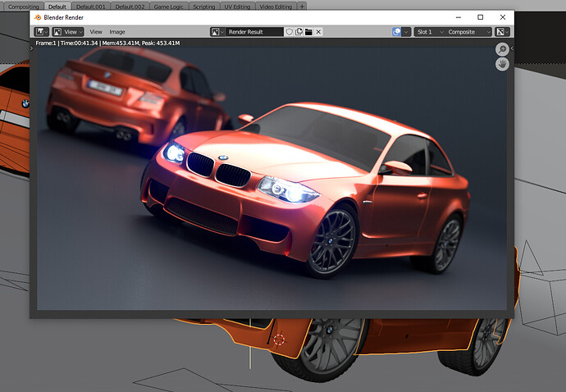Expand dropdown next to globe icon

coord(406,32)
